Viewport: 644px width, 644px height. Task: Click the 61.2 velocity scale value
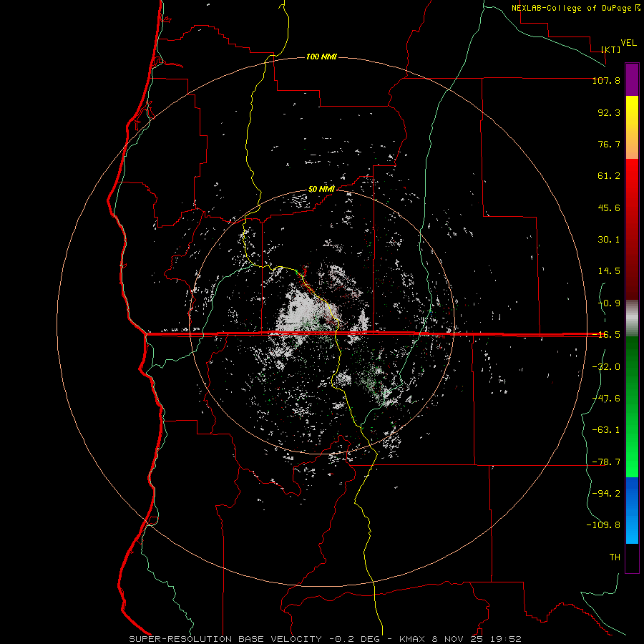click(609, 176)
